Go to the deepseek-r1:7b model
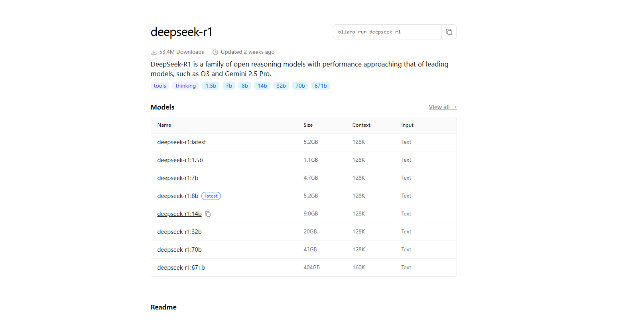The height and width of the screenshot is (333, 644). pos(177,178)
